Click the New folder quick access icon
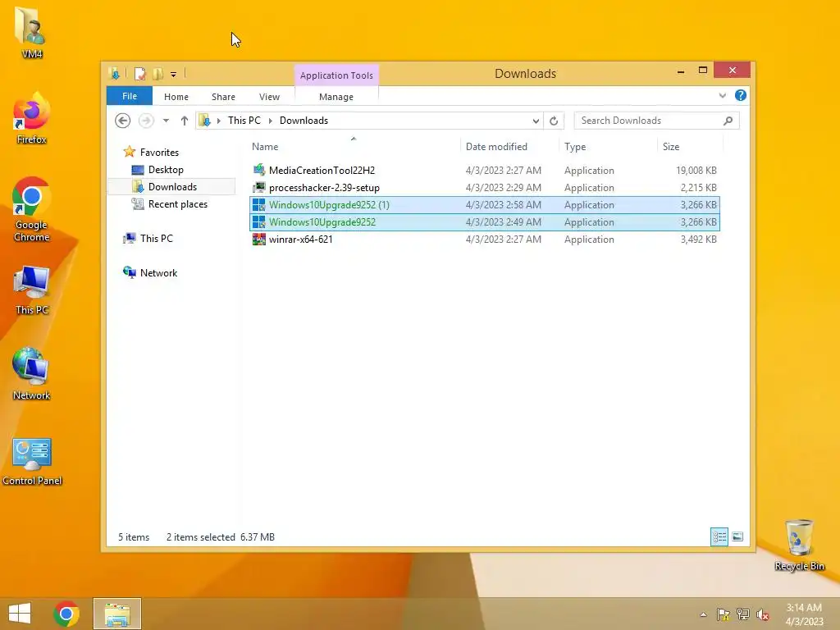This screenshot has width=840, height=630. [158, 74]
